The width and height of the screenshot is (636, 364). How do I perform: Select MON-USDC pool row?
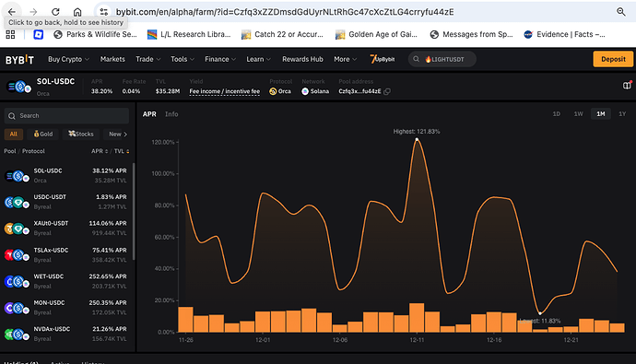66,308
